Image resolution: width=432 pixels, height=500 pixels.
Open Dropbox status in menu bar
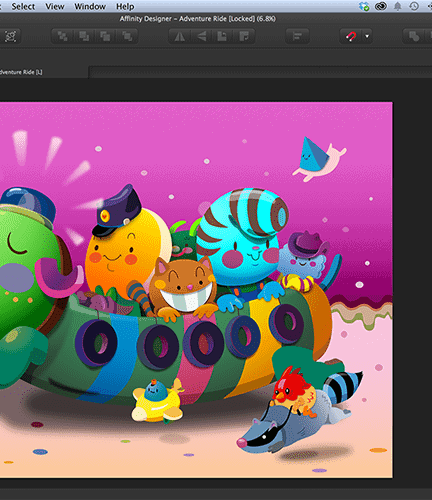click(x=364, y=6)
